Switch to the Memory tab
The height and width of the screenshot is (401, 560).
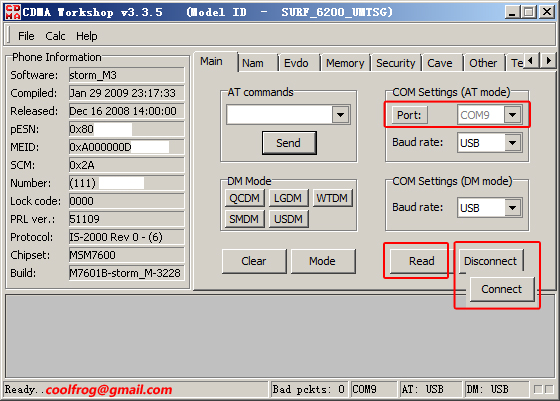tap(345, 63)
